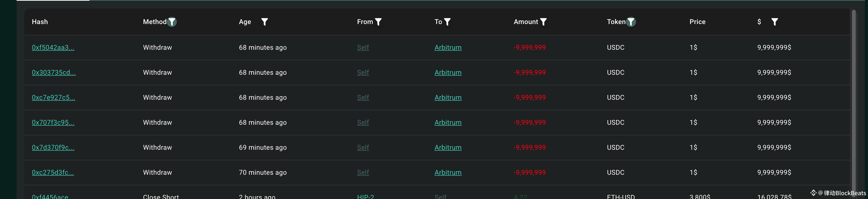Click the table's vertical scrollbar
This screenshot has height=199, width=868.
[854, 101]
